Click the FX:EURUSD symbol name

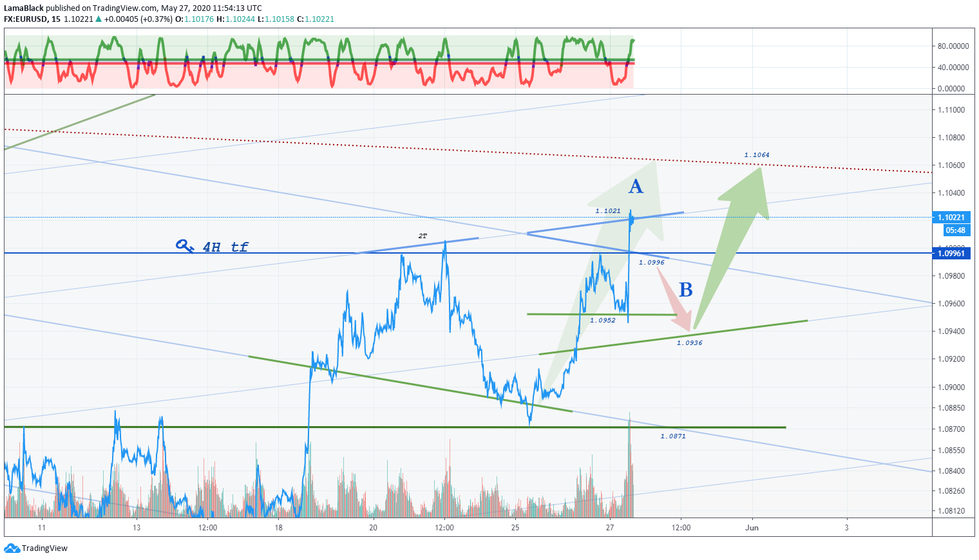pos(26,19)
